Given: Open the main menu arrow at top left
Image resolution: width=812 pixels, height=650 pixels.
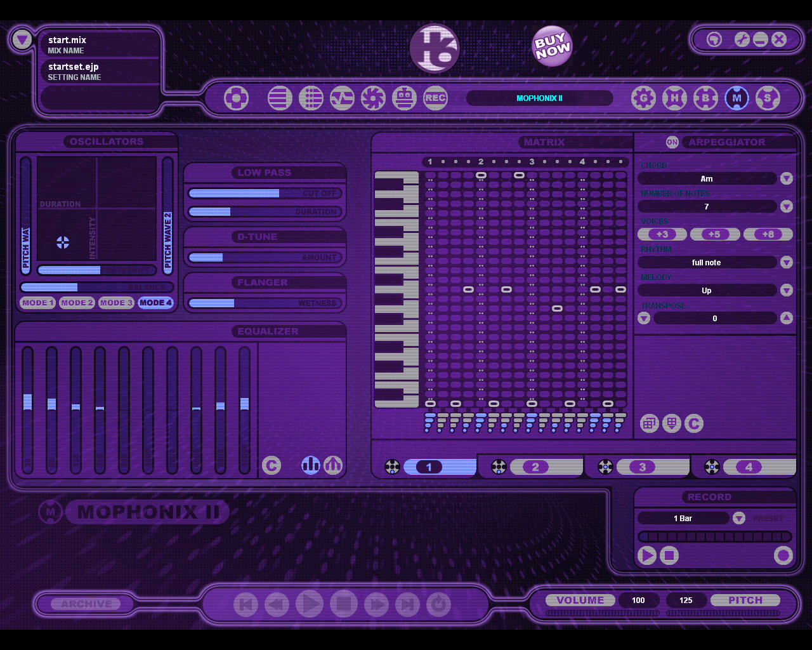Looking at the screenshot, I should coord(22,40).
